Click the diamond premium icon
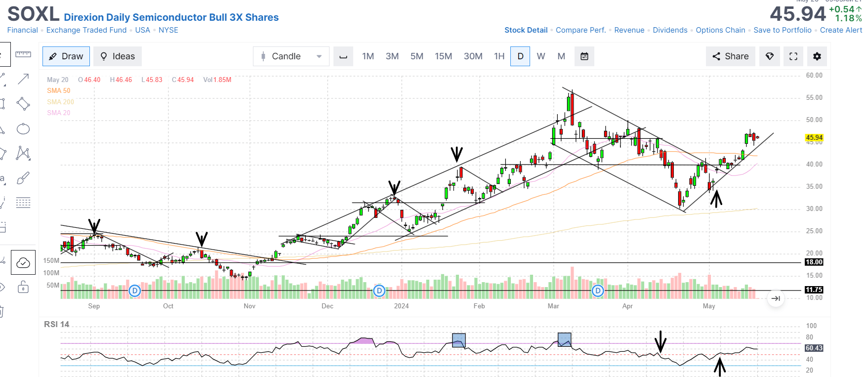Screen dimensions: 868x377 tap(770, 56)
